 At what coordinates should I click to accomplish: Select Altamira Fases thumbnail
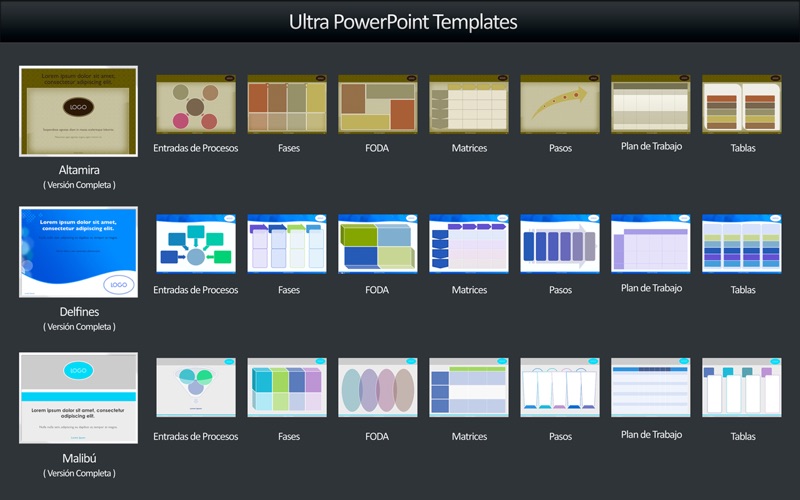tap(287, 105)
